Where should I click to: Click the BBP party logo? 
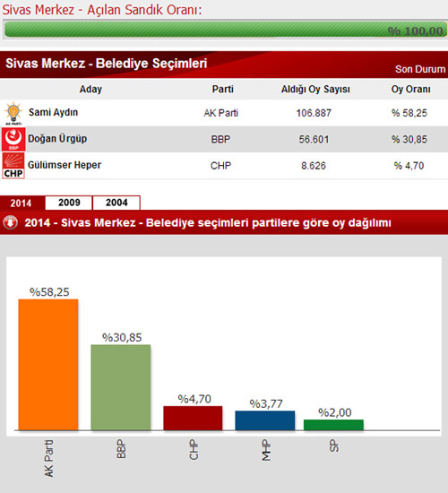tap(13, 139)
